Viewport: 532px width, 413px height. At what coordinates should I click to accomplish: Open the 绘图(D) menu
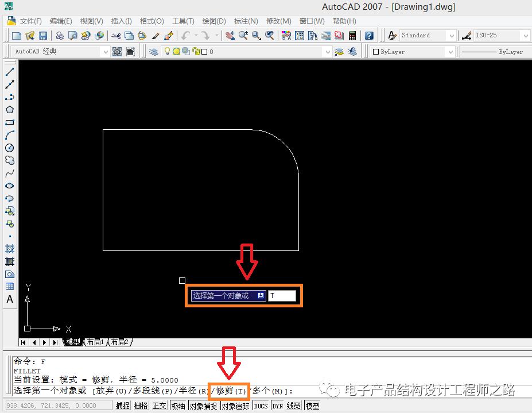(x=213, y=21)
